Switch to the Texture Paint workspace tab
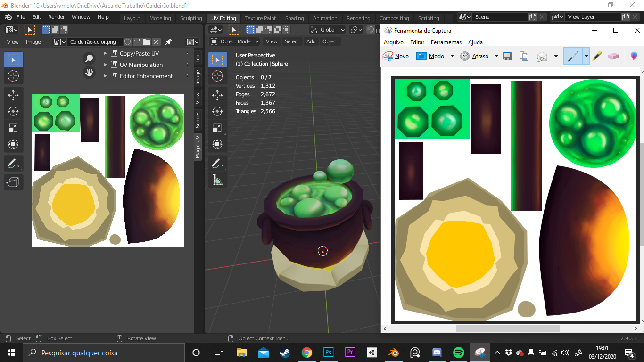Viewport: 644px width, 362px height. tap(260, 18)
